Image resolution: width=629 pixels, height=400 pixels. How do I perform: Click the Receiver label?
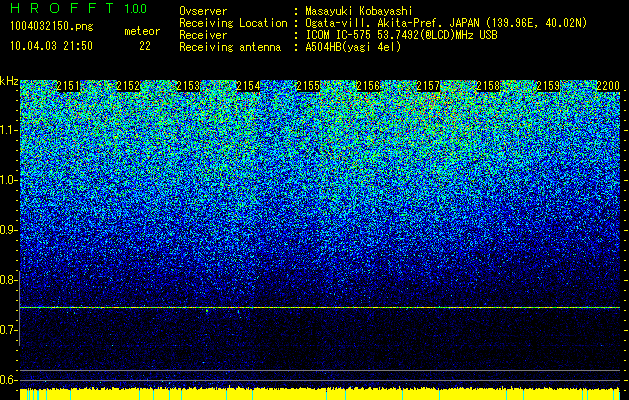tap(203, 35)
